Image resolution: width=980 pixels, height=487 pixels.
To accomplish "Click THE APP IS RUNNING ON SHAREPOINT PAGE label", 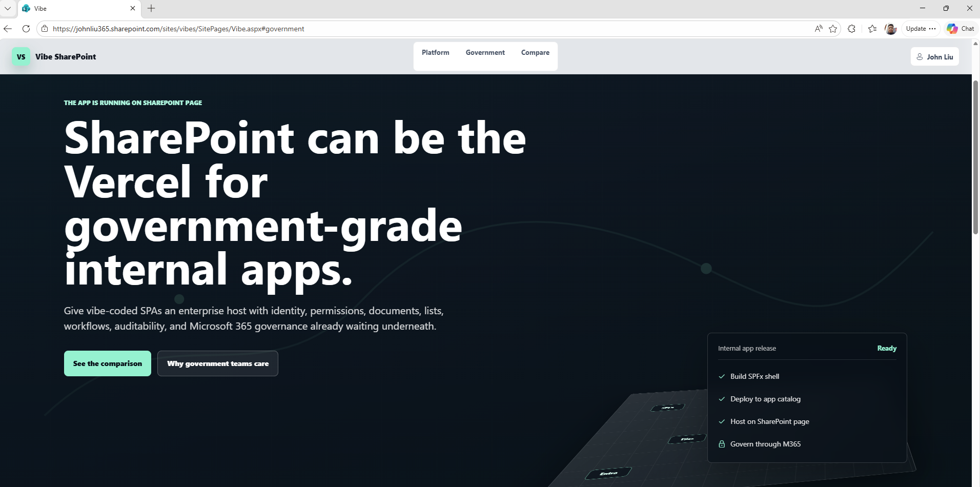I will point(133,103).
